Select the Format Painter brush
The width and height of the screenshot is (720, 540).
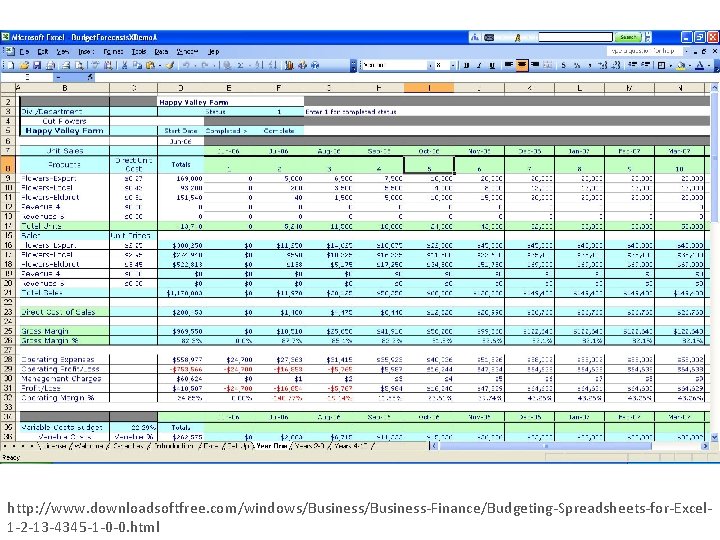click(x=170, y=66)
